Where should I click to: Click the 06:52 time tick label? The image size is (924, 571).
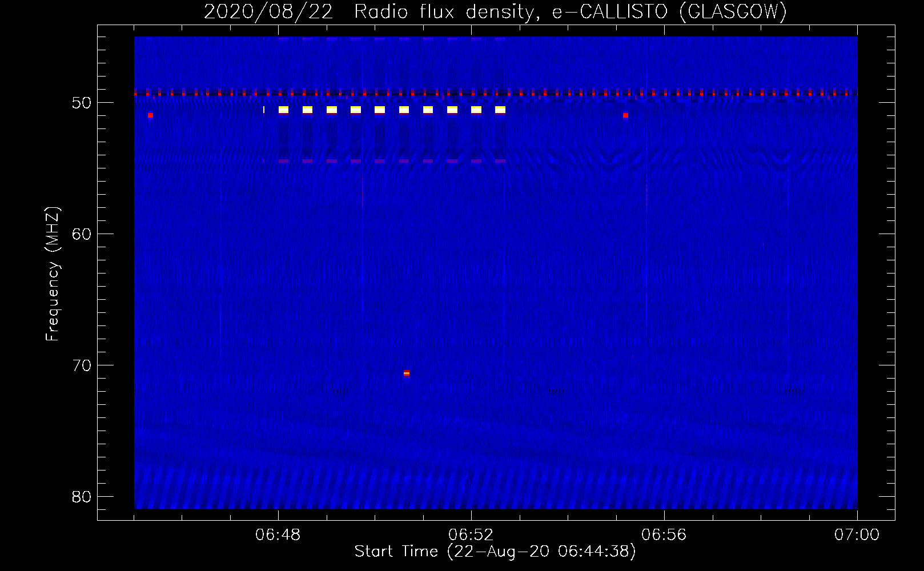pyautogui.click(x=471, y=535)
